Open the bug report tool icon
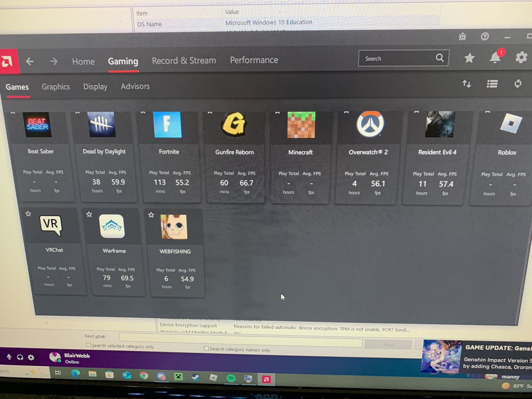This screenshot has width=532, height=399. point(462,37)
